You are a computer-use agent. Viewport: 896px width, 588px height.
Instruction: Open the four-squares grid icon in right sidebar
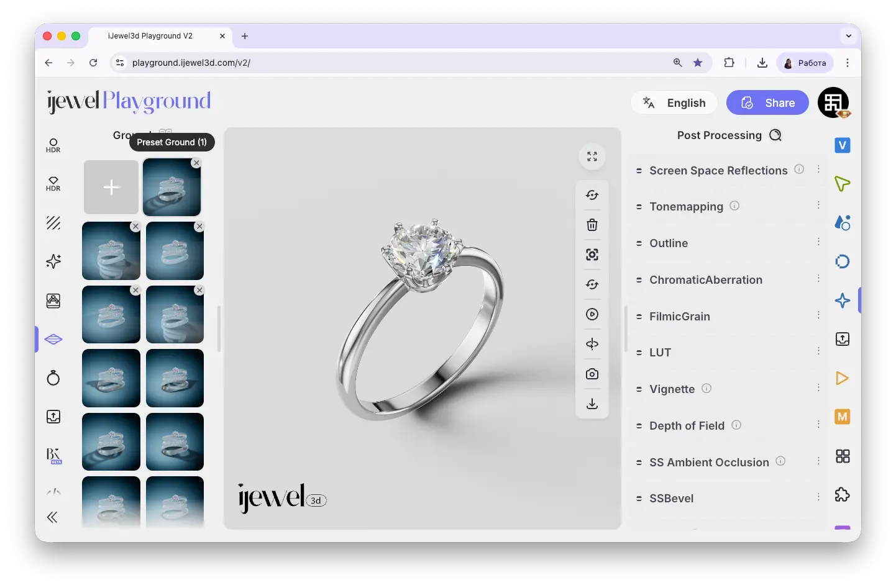point(843,456)
